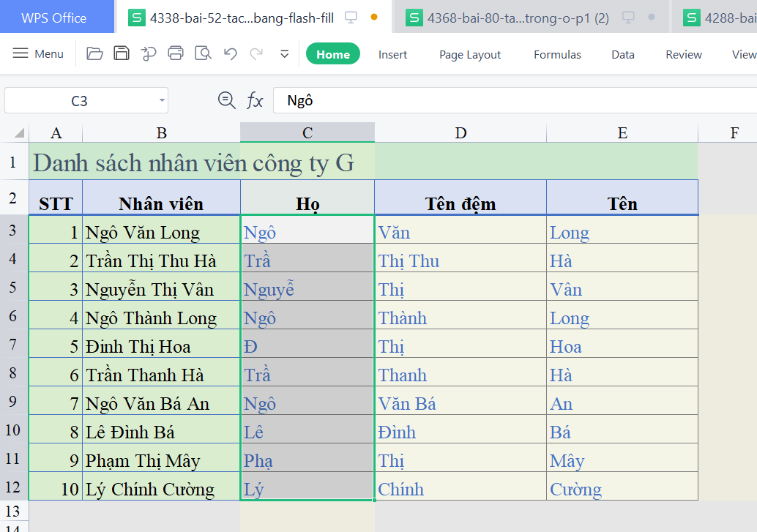Open Print Preview from the toolbar

click(x=203, y=53)
